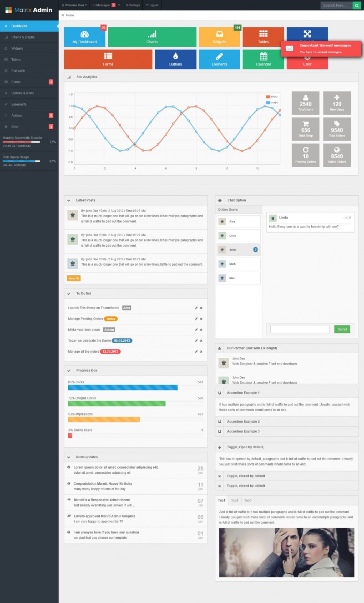Open the Tables tile

pos(263,37)
